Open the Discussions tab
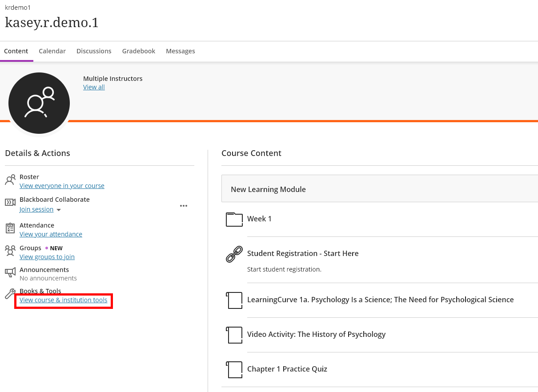The width and height of the screenshot is (538, 392). (x=94, y=51)
